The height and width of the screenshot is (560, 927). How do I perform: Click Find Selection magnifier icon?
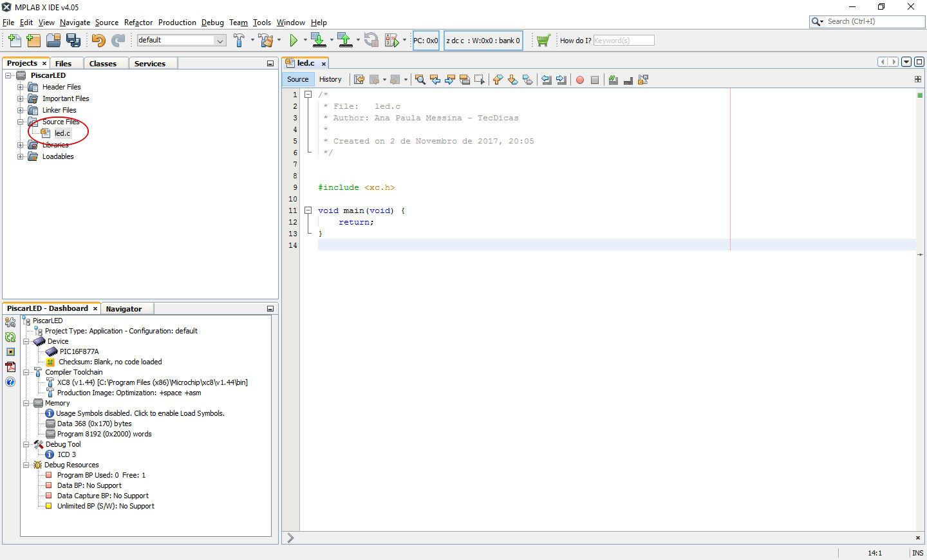pyautogui.click(x=420, y=80)
